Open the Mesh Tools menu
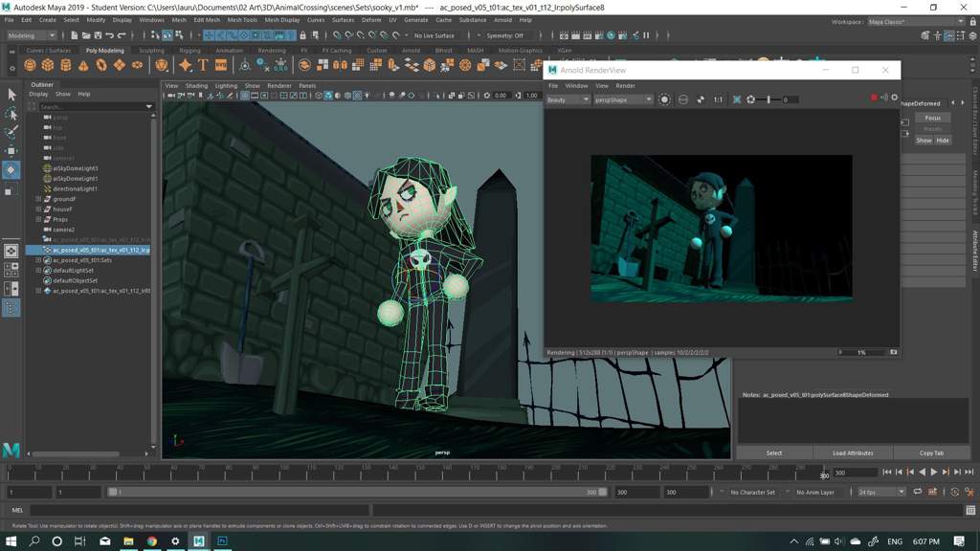980x551 pixels. (242, 20)
